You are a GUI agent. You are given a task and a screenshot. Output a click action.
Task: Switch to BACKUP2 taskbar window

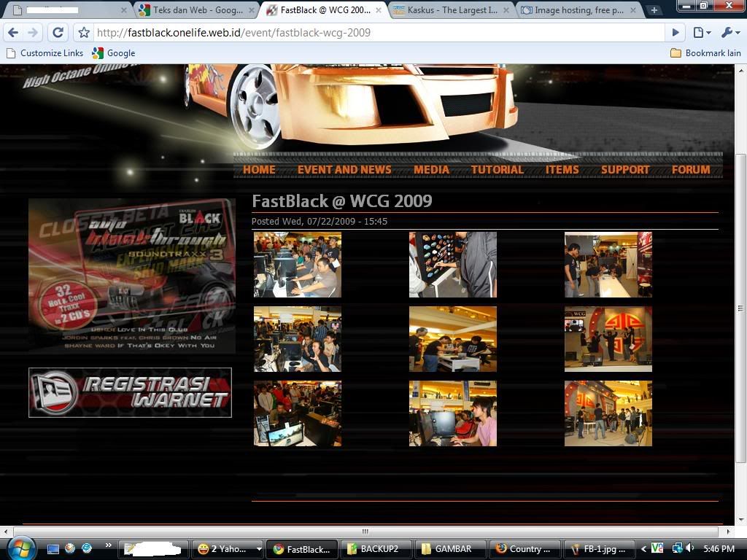point(376,549)
